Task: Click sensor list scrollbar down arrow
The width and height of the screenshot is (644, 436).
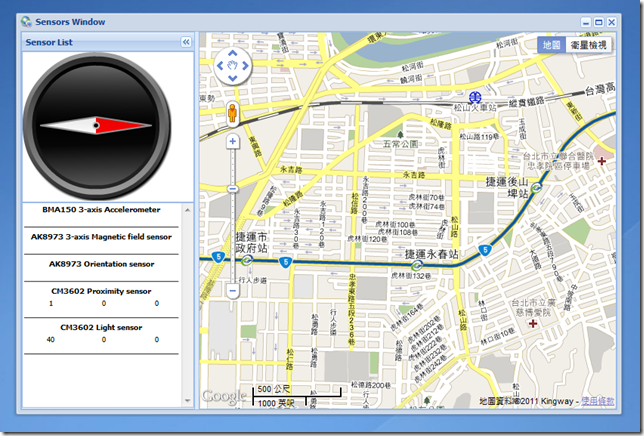Action: (x=188, y=401)
